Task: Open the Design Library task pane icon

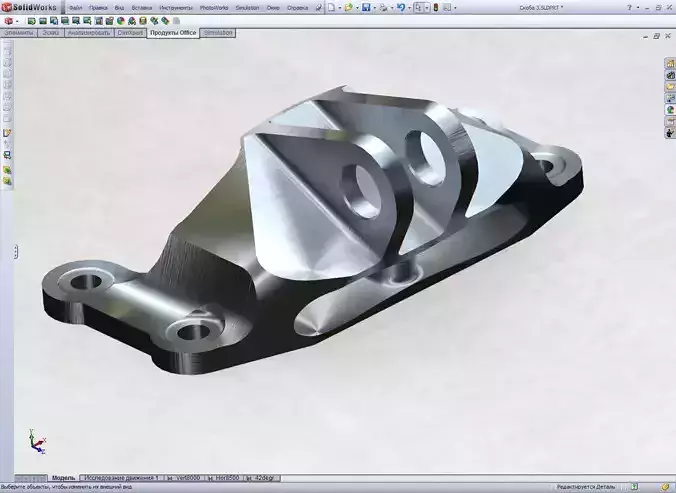Action: [x=670, y=75]
